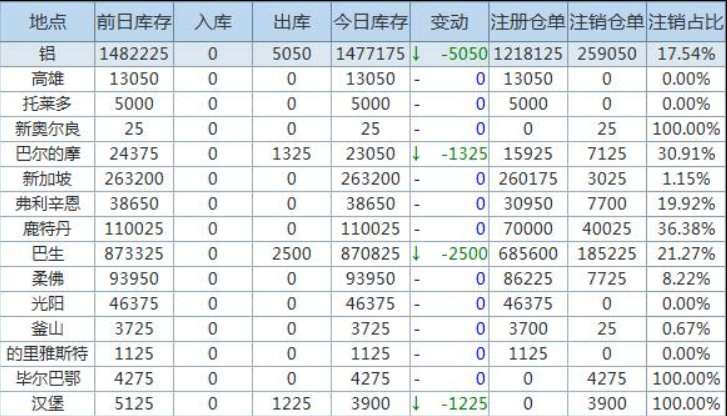Viewport: 727px width, 416px height.
Task: Click green down arrow in 汉堡 row
Action: (x=417, y=404)
